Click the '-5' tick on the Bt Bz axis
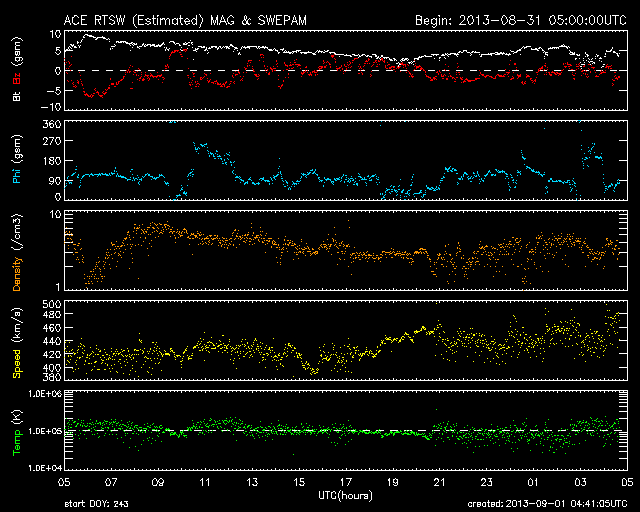Image resolution: width=640 pixels, height=512 pixels. (x=54, y=90)
